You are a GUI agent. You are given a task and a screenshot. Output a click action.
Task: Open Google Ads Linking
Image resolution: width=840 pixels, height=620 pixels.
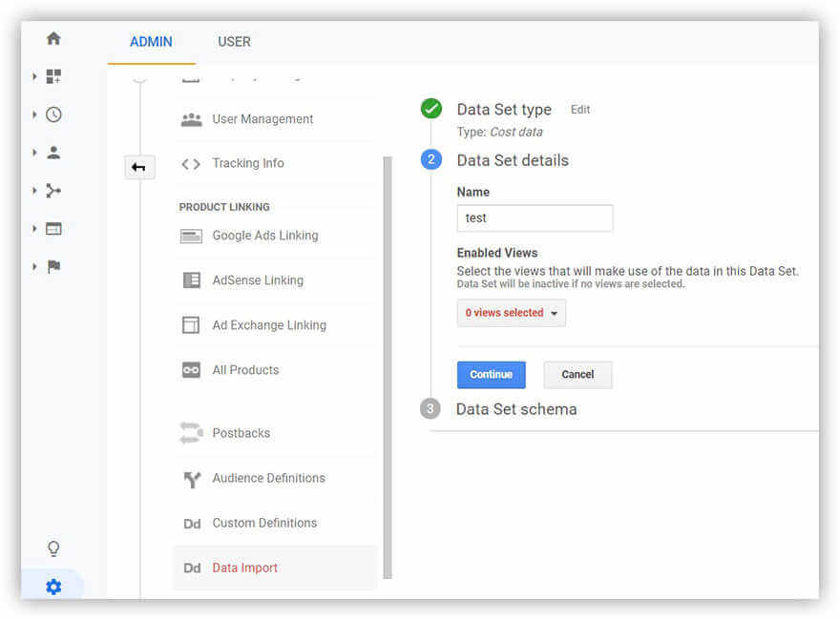coord(264,236)
